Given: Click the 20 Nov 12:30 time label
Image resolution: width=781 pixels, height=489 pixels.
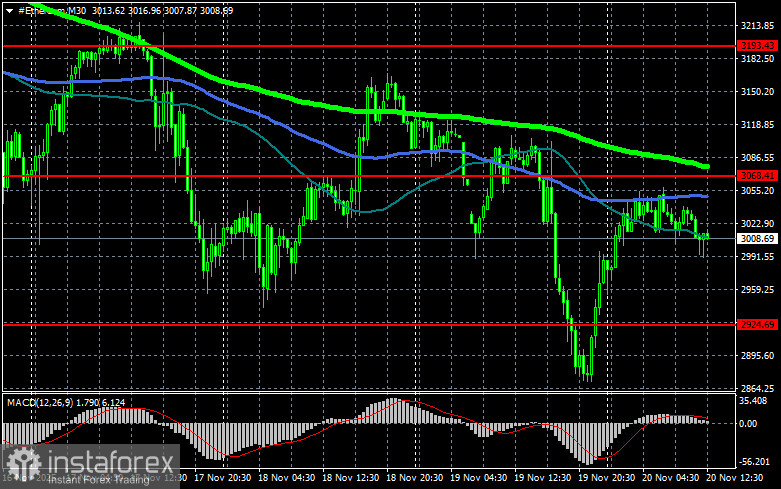Looking at the screenshot, I should 735,478.
